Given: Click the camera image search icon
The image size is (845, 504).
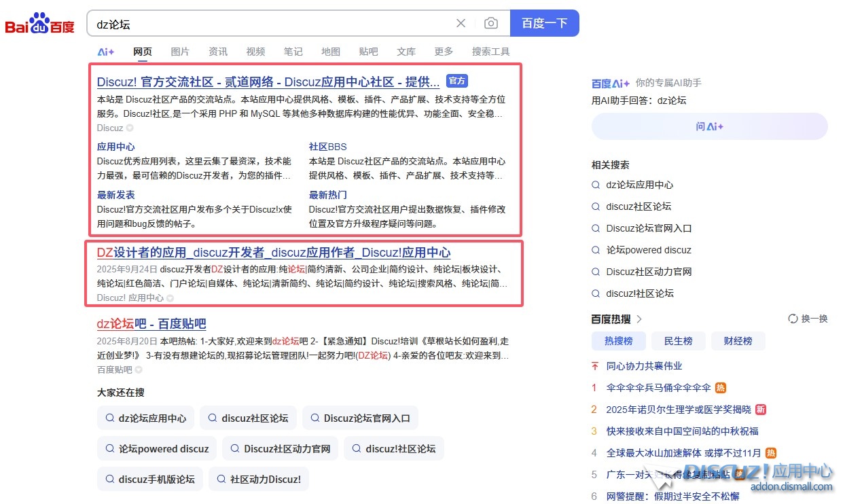Looking at the screenshot, I should [490, 24].
